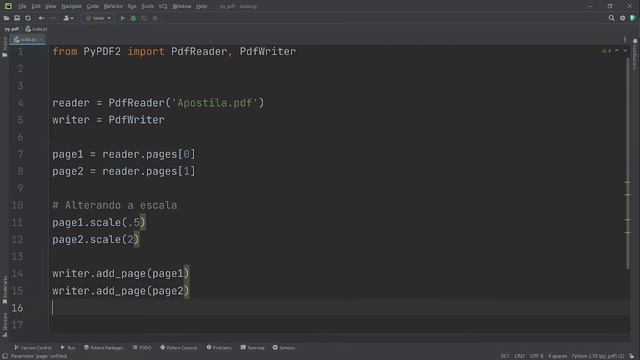
Task: Click the Stop square icon
Action: point(155,18)
